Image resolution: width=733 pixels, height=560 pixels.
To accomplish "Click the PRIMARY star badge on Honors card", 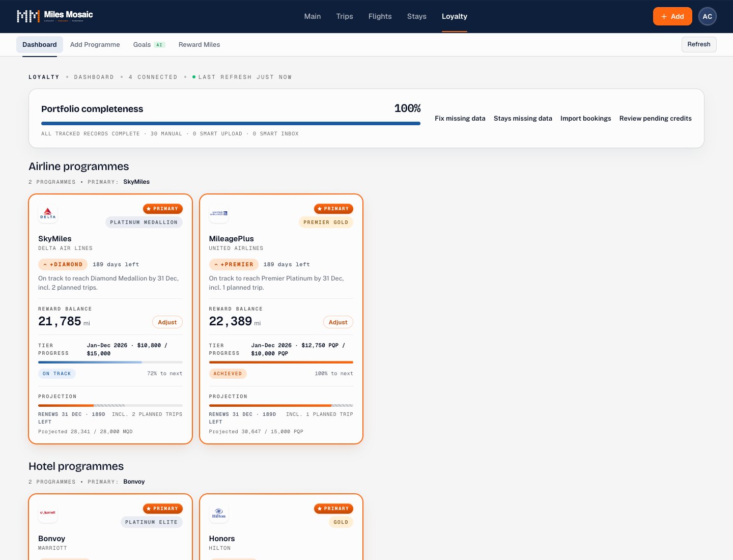I will click(333, 509).
